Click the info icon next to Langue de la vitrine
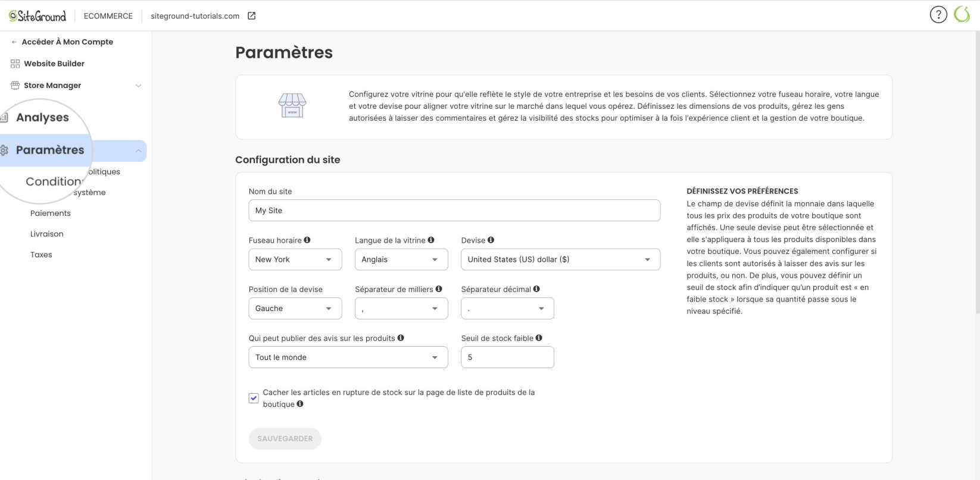Screen dimensions: 980x480 tap(431, 240)
